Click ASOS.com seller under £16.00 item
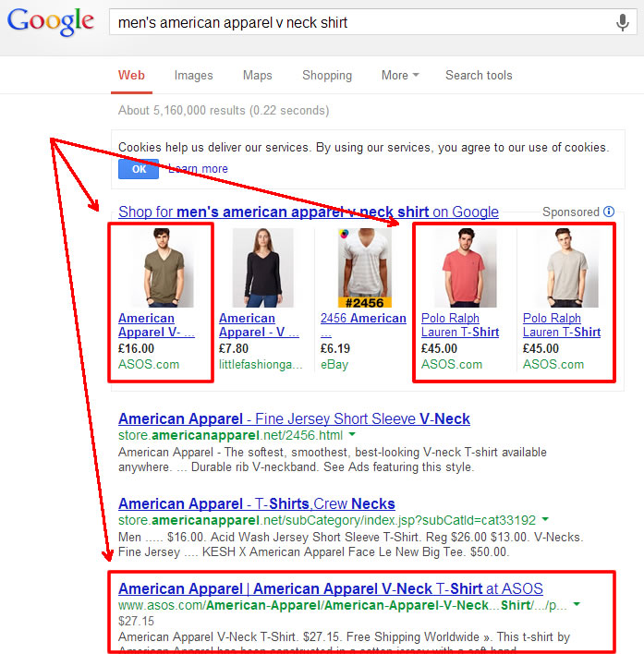 (149, 365)
